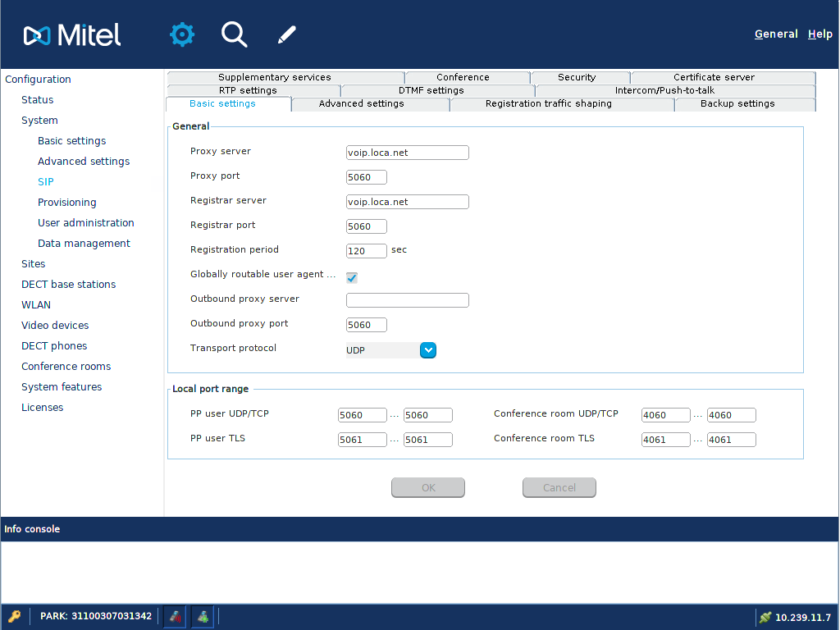Click the magnifying glass search icon

tap(234, 34)
